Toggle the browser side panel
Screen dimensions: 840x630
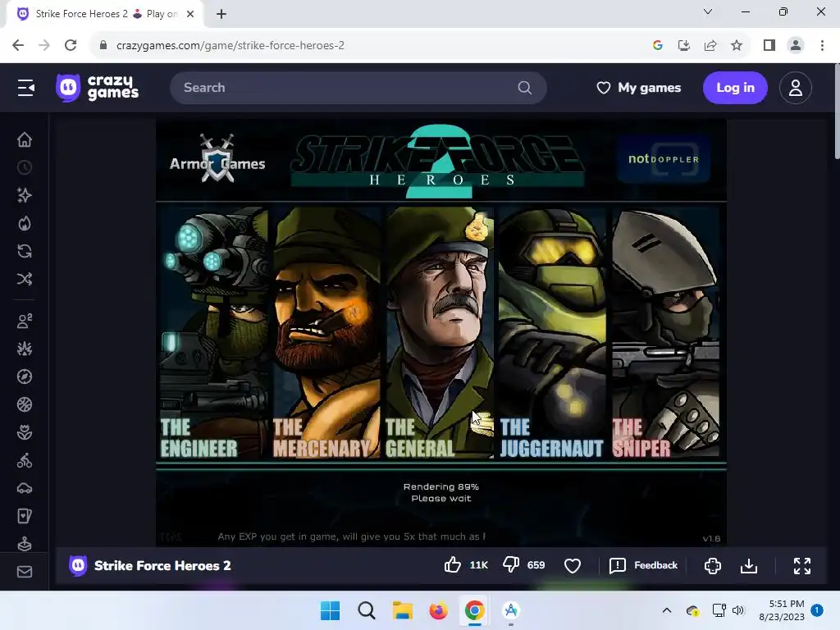tap(769, 45)
